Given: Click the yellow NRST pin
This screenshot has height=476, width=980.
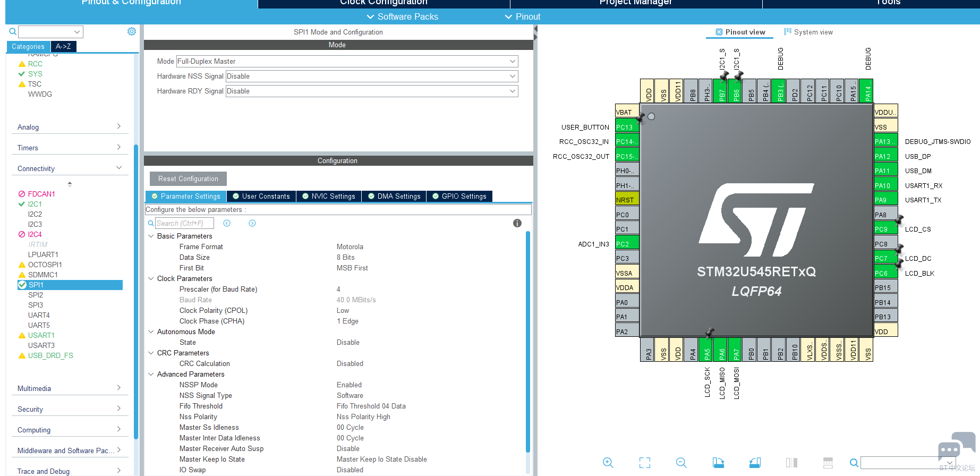Looking at the screenshot, I should [627, 200].
